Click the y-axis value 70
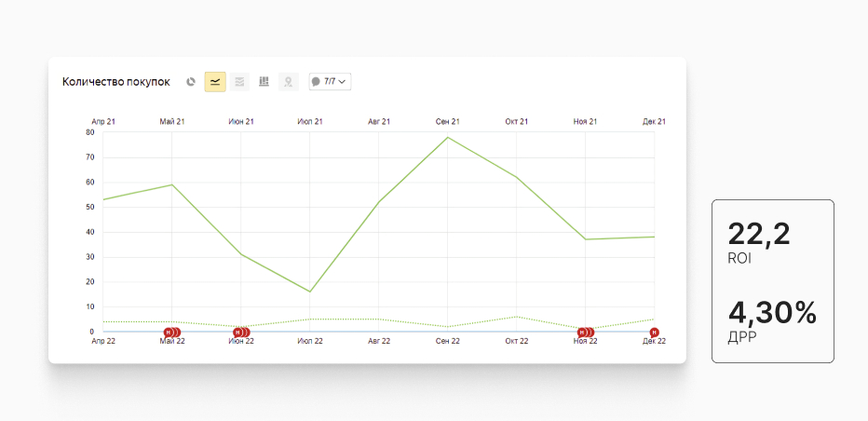 click(x=90, y=157)
